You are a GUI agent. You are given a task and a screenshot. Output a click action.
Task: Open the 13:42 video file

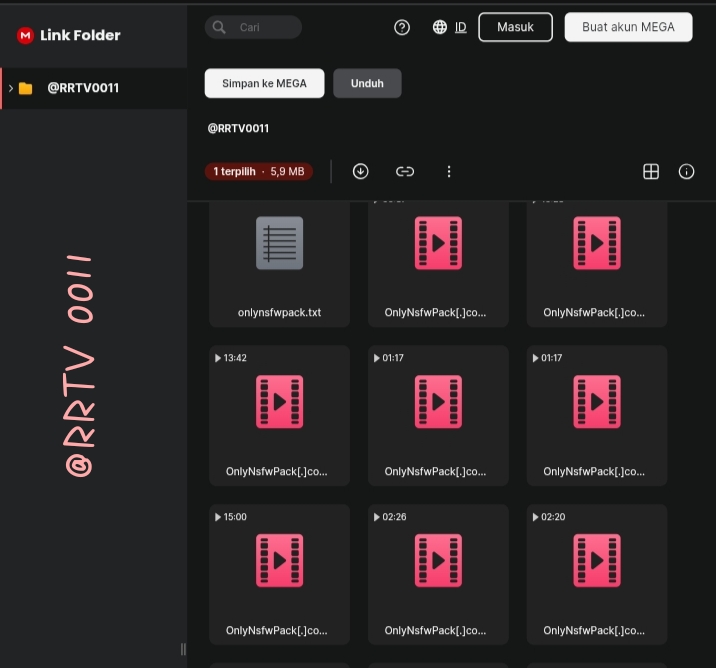(279, 416)
